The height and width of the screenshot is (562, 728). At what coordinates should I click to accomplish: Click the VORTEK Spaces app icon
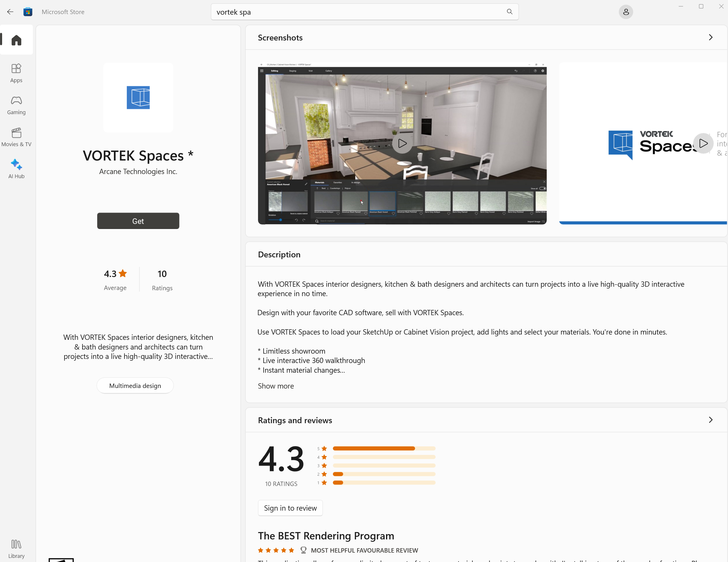[138, 98]
